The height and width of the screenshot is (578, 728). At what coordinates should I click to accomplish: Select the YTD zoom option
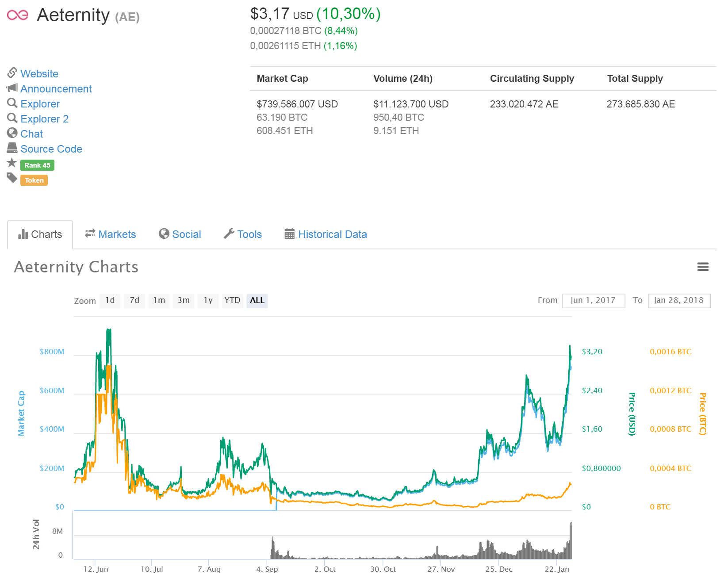[x=232, y=300]
